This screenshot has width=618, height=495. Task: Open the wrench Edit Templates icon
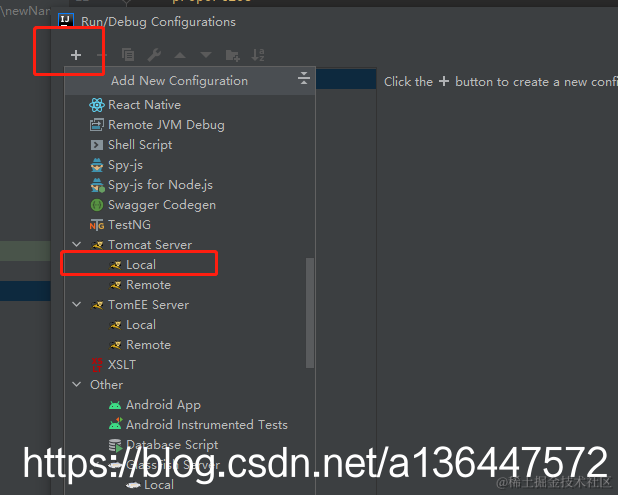pos(154,55)
